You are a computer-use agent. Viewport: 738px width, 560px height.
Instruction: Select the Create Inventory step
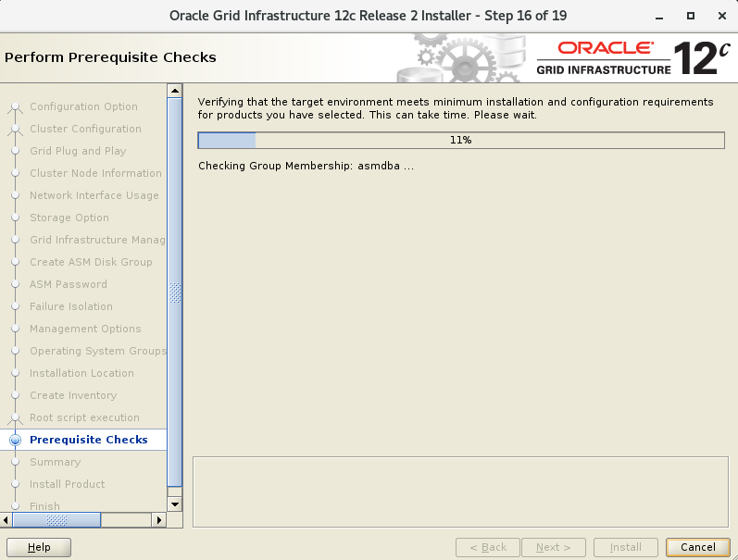(73, 395)
